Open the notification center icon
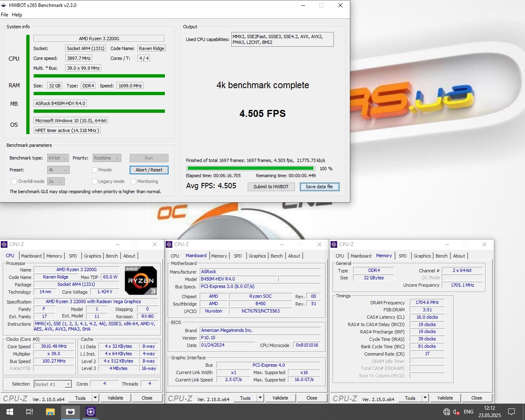The width and height of the screenshot is (525, 420). pyautogui.click(x=511, y=412)
